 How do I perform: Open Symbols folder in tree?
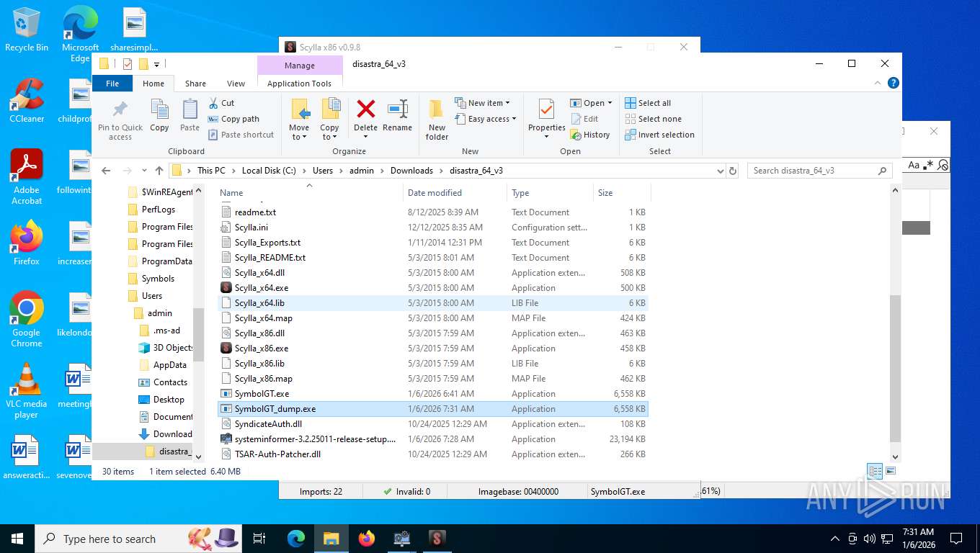[x=158, y=279]
